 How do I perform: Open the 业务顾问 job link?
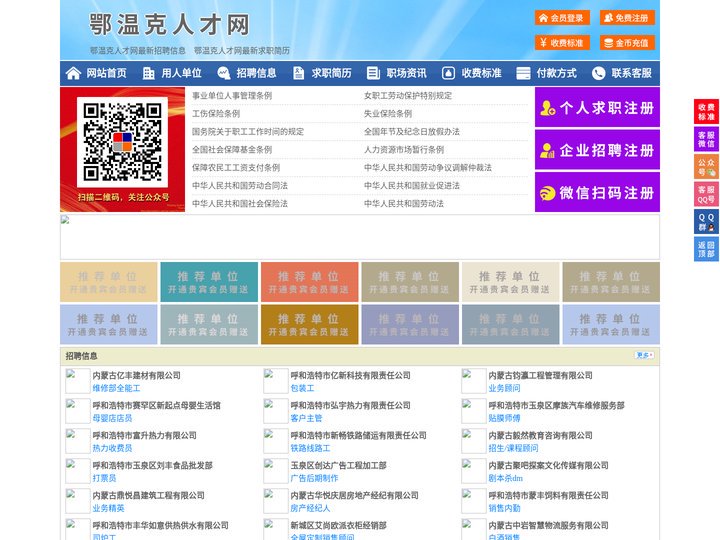coord(504,388)
